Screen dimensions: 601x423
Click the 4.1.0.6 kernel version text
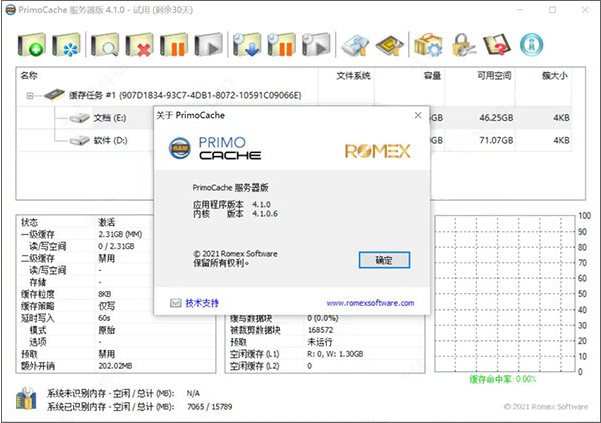[x=265, y=214]
